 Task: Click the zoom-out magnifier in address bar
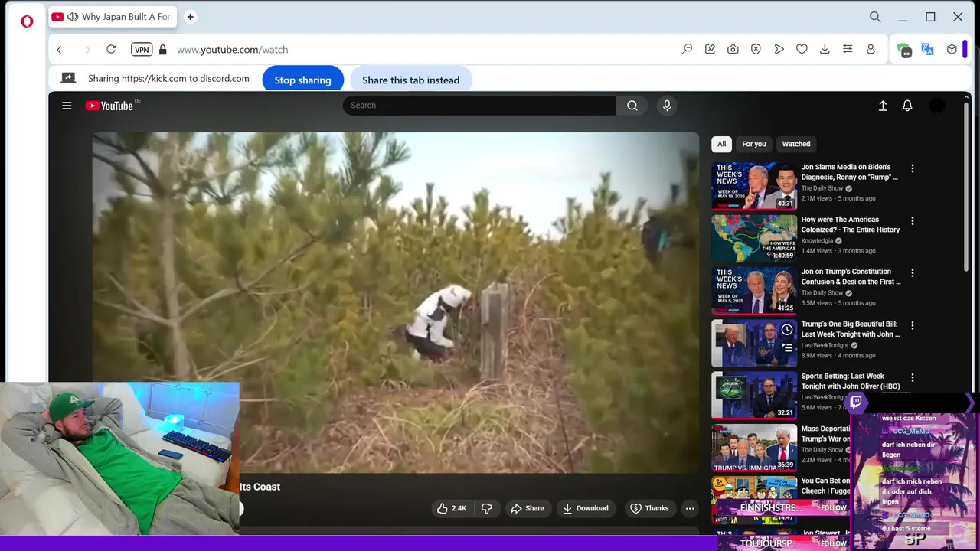click(687, 49)
